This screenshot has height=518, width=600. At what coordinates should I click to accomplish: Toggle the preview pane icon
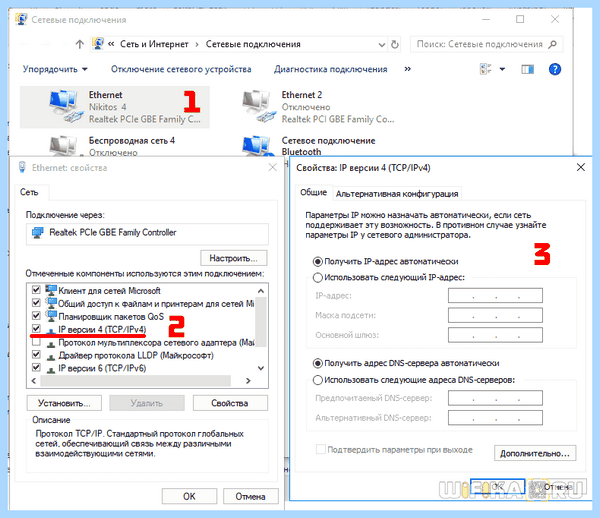(x=527, y=69)
